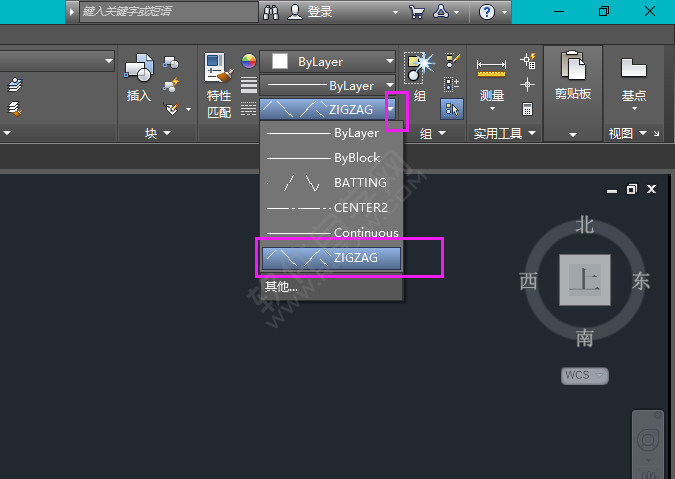Open the WCS coordinate system dropdown
The height and width of the screenshot is (479, 675).
point(599,375)
